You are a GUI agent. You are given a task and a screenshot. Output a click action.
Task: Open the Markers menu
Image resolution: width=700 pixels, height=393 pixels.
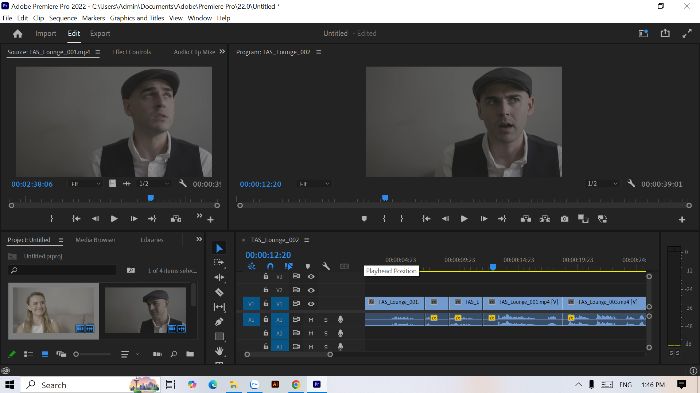tap(93, 18)
